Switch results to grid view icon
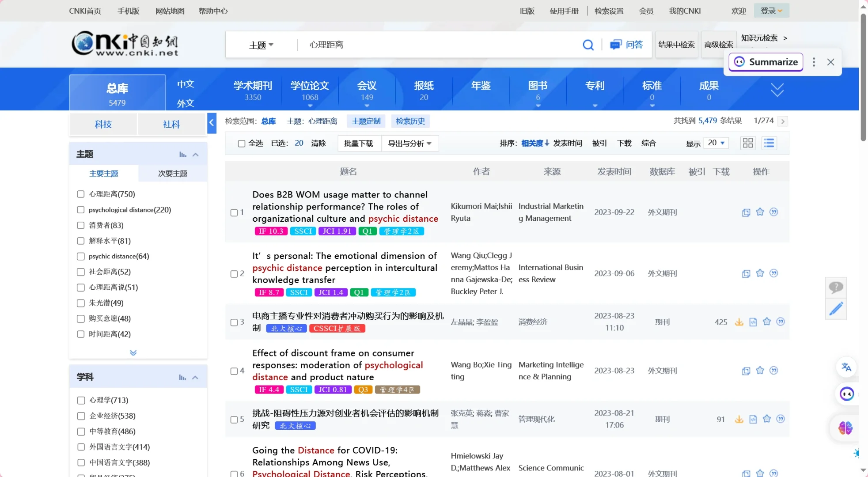 747,143
